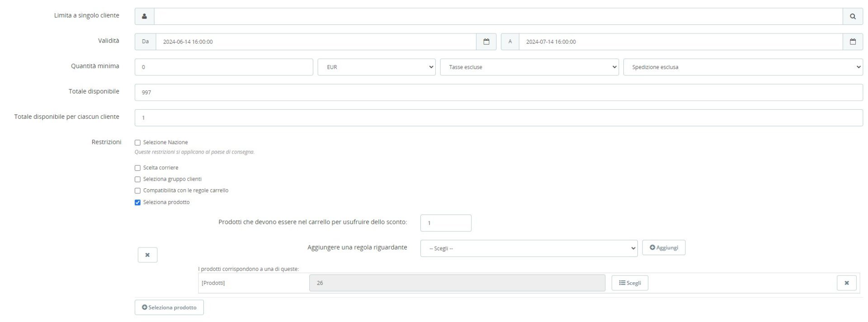
Task: Tick the Seleziona gruppo clienti checkbox
Action: [x=138, y=179]
